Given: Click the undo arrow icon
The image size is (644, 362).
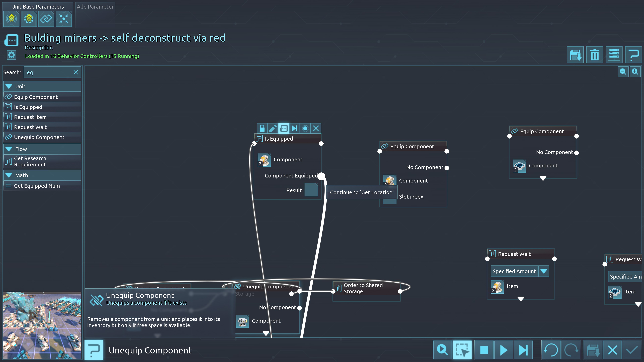Looking at the screenshot, I should click(x=551, y=350).
